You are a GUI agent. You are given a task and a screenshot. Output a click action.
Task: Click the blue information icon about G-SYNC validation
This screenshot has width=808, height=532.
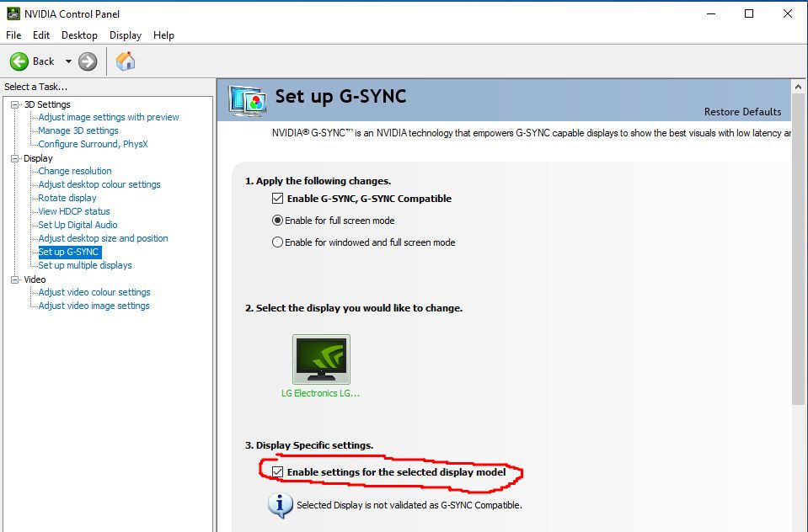(x=280, y=505)
